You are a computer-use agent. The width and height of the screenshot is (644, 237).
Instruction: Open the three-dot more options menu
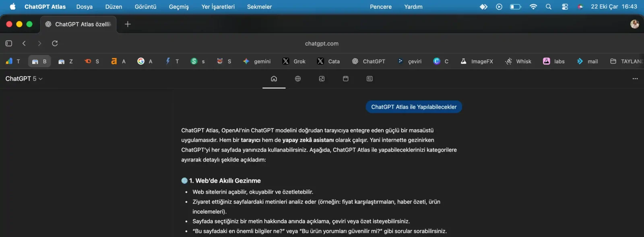pyautogui.click(x=635, y=79)
